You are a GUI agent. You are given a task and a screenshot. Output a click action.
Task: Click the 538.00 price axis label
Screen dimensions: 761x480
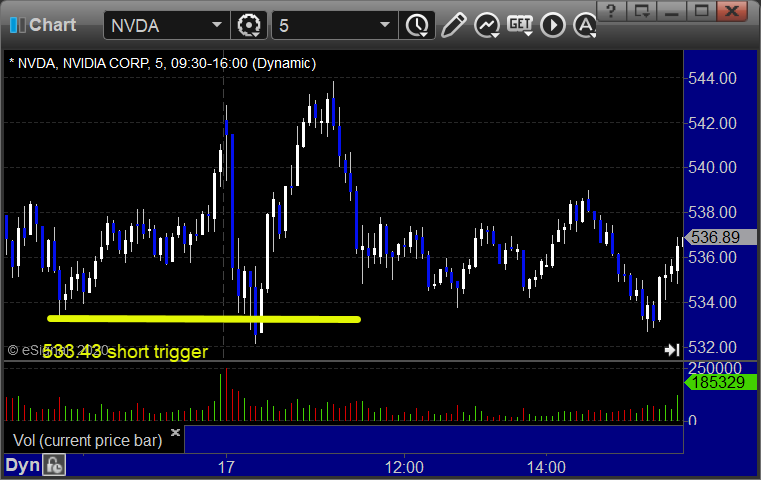point(712,212)
